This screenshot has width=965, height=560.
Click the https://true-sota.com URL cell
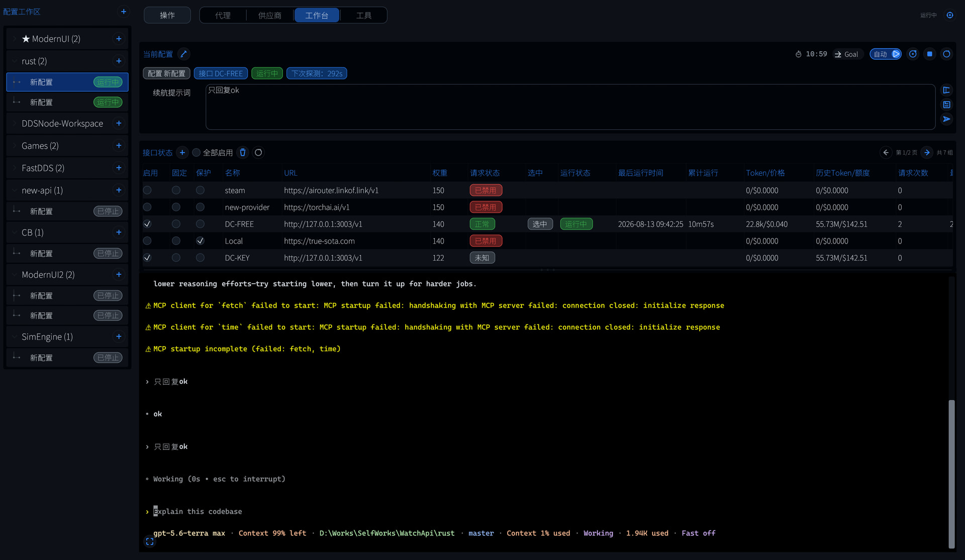tap(319, 241)
